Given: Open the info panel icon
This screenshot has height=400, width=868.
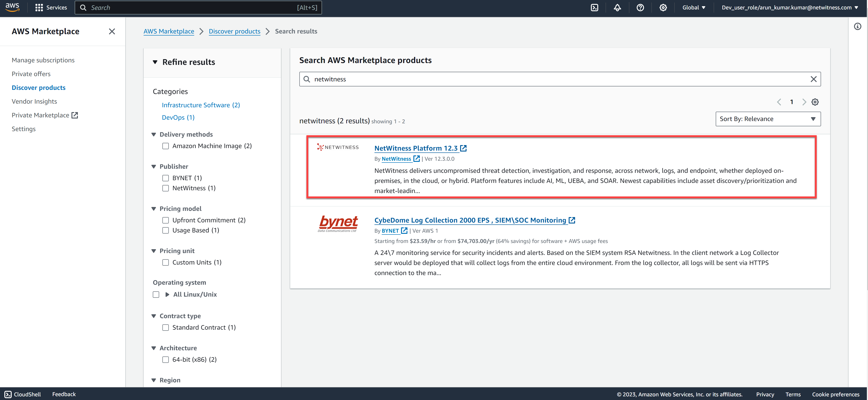Looking at the screenshot, I should coord(857,26).
